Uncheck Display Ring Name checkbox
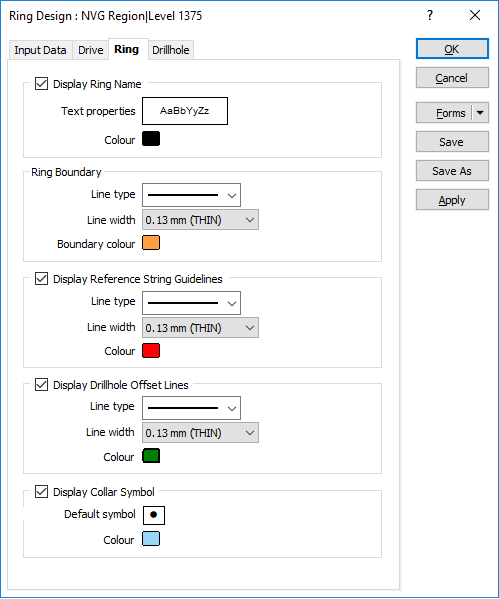 (x=41, y=84)
